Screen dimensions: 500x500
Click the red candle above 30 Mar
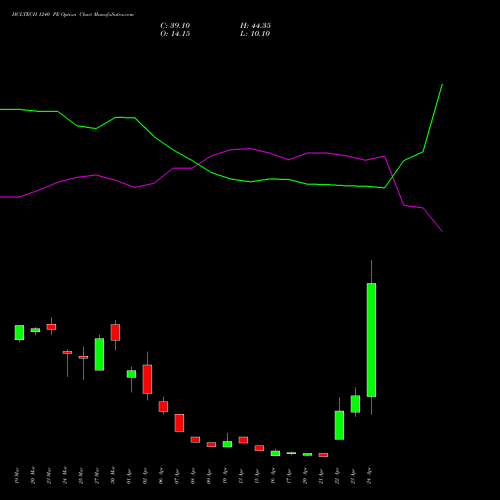pos(115,332)
